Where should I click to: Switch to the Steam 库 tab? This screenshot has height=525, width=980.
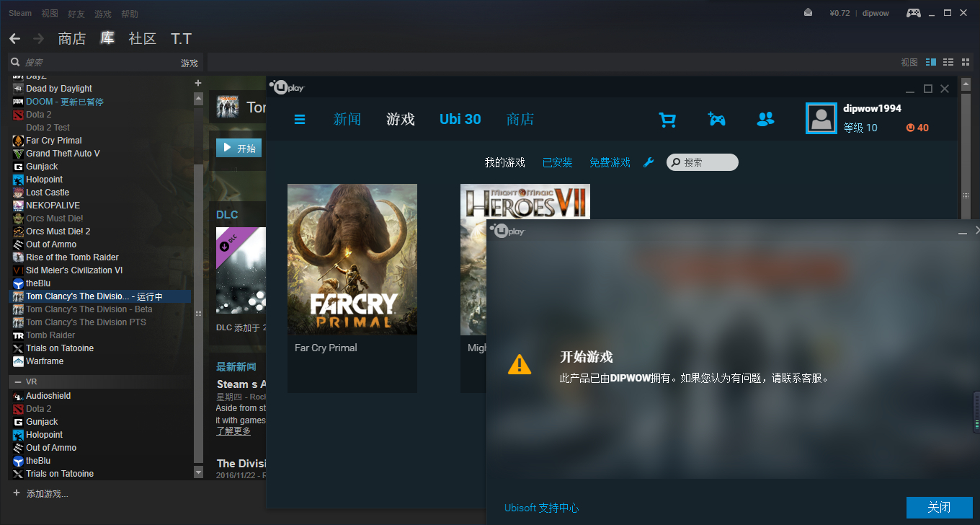coord(107,39)
